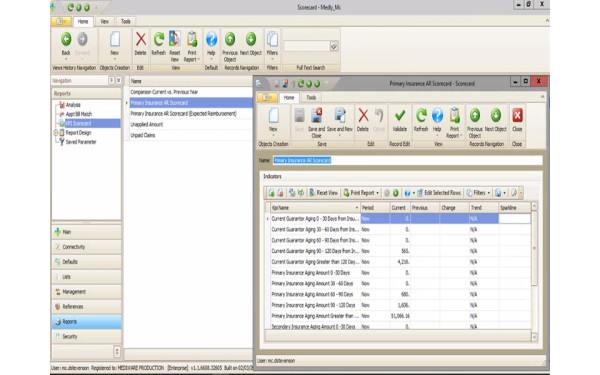Open Main navigation group
This screenshot has width=600, height=375.
pos(86,232)
